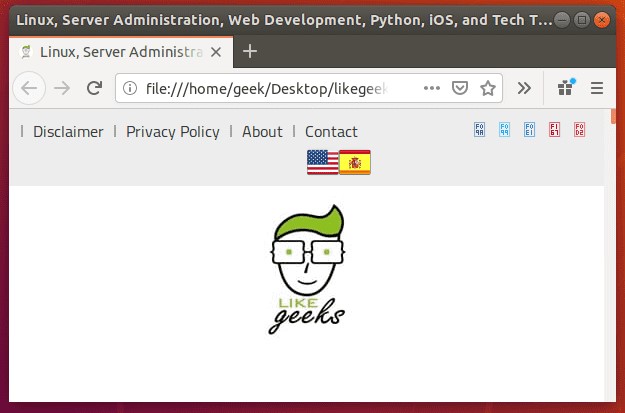Open the What's New gift icon
The image size is (625, 413).
pos(566,87)
